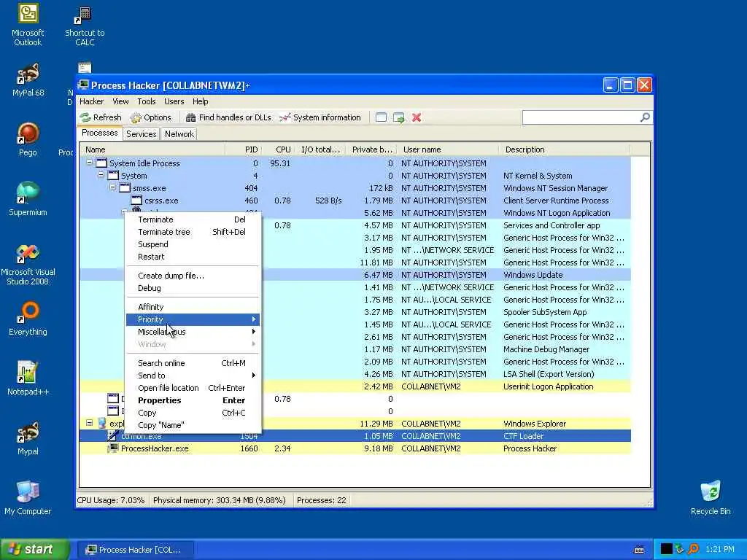Select Debug in the context menu
Viewport: 747px width, 560px height.
193,288
